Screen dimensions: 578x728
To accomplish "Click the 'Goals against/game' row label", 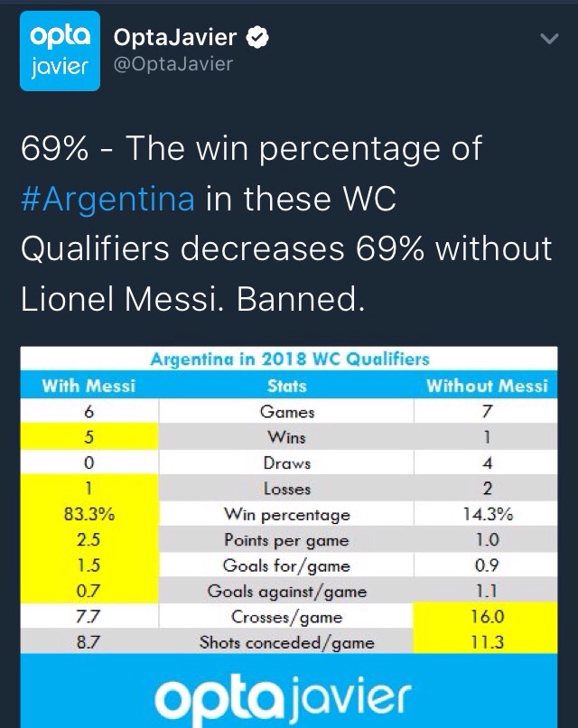I will [x=287, y=593].
